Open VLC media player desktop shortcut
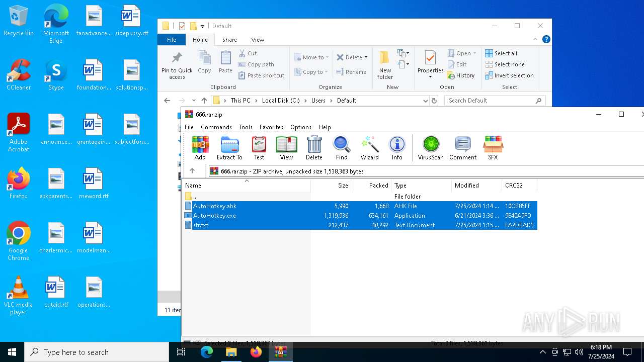The image size is (644, 362). (18, 296)
